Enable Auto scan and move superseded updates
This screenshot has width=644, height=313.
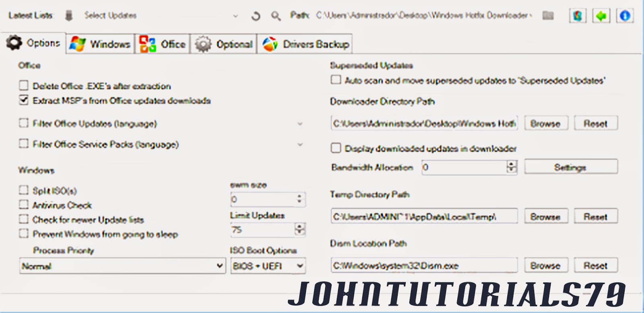pos(336,80)
